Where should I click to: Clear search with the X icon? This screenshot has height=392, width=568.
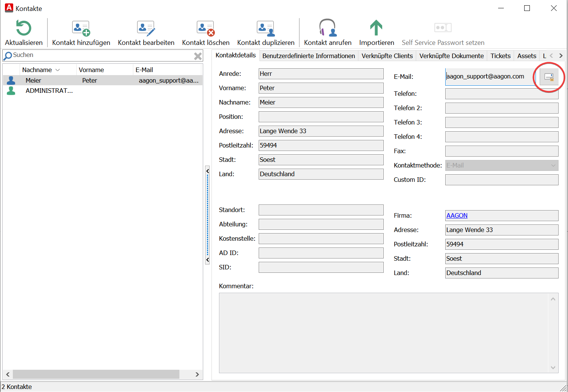point(198,56)
